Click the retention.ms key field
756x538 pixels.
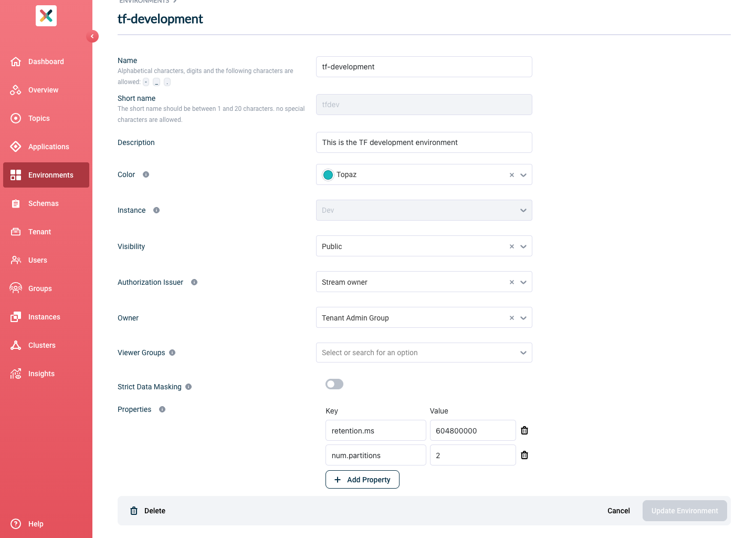(376, 430)
